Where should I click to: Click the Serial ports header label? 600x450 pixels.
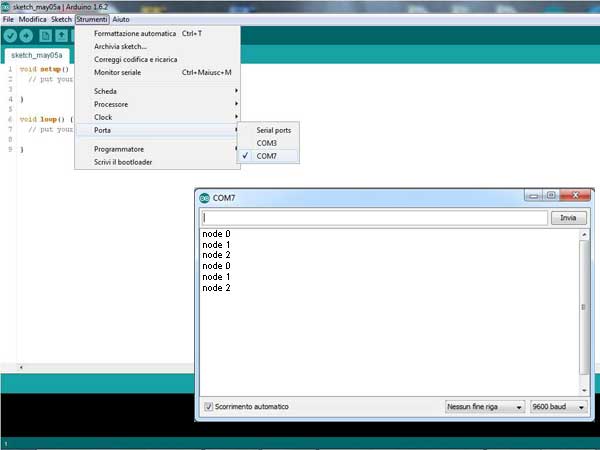click(x=274, y=130)
